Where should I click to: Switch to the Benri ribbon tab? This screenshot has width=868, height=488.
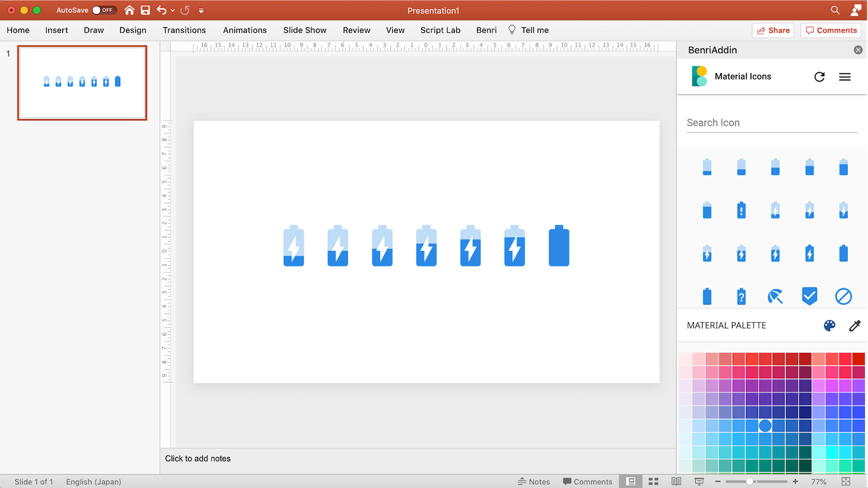click(x=486, y=30)
